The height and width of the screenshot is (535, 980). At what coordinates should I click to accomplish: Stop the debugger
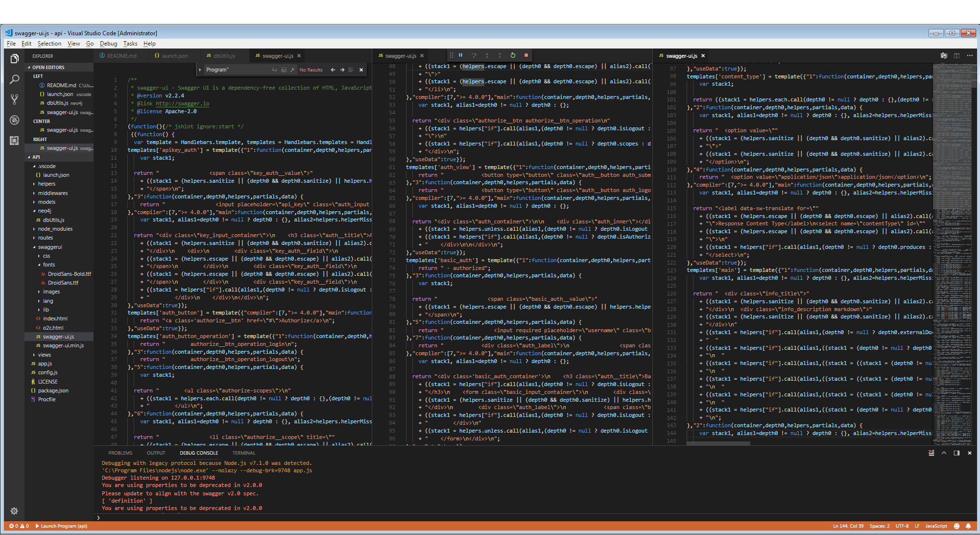[526, 55]
